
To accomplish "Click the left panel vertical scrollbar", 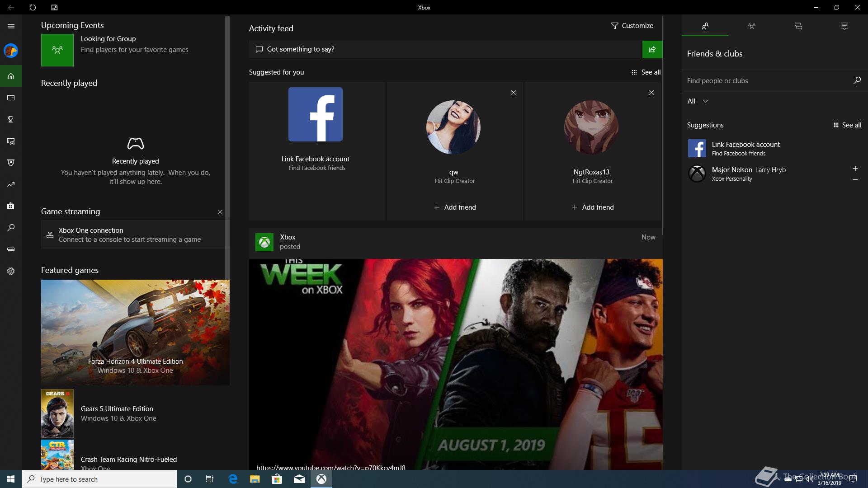I will coord(227,148).
